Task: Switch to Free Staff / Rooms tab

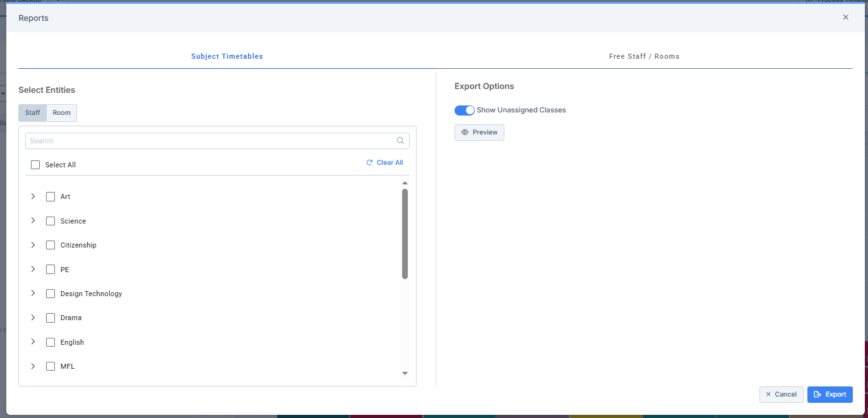Action: pyautogui.click(x=644, y=56)
